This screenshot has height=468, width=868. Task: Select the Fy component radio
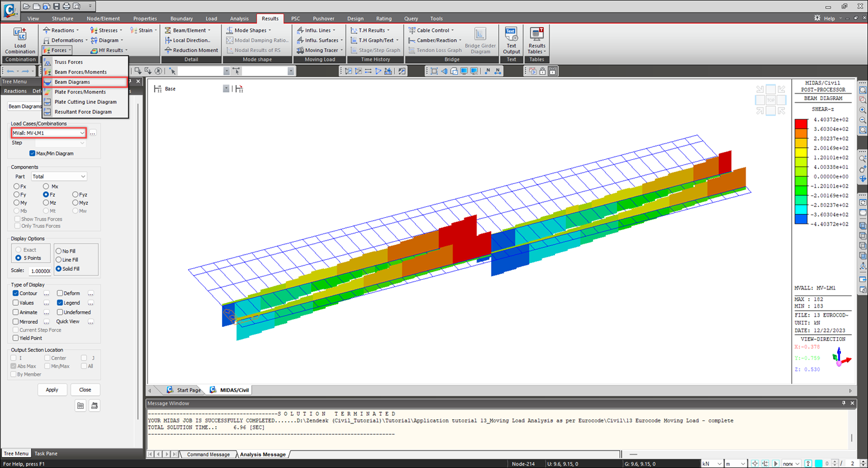[17, 195]
